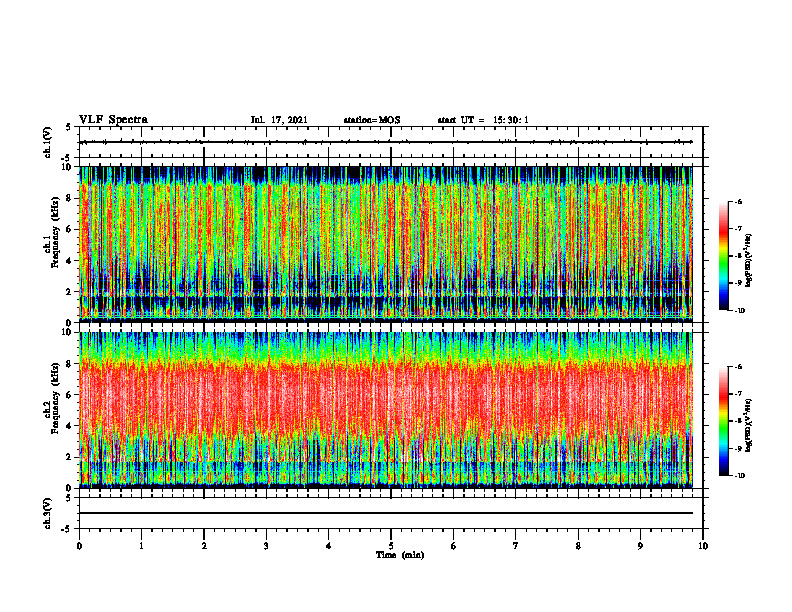The height and width of the screenshot is (612, 792).
Task: Click the 'station=MOS' header label
Action: pos(372,120)
